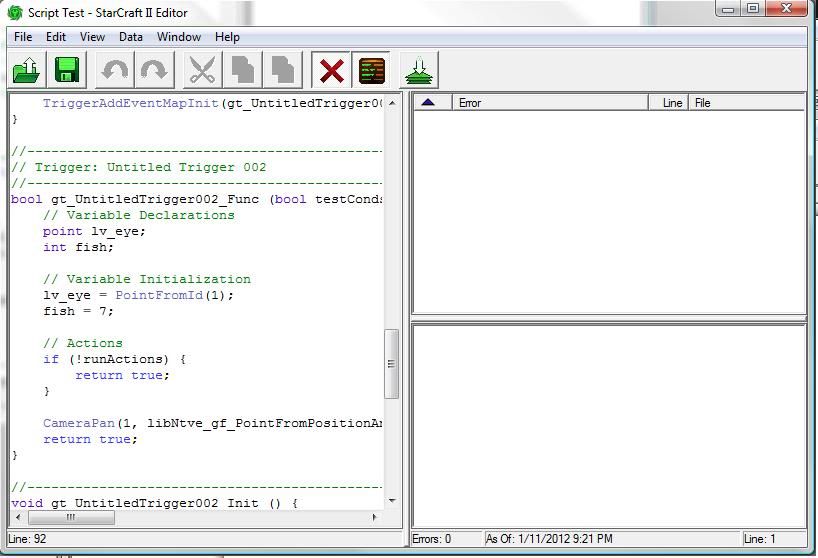This screenshot has width=818, height=558.
Task: Click the scissors Cut icon
Action: (202, 71)
